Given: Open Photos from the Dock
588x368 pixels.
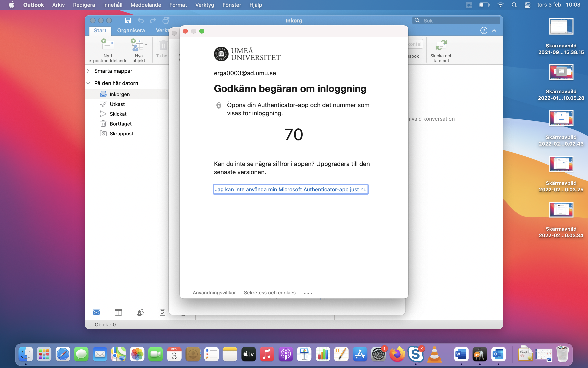Looking at the screenshot, I should click(x=137, y=354).
